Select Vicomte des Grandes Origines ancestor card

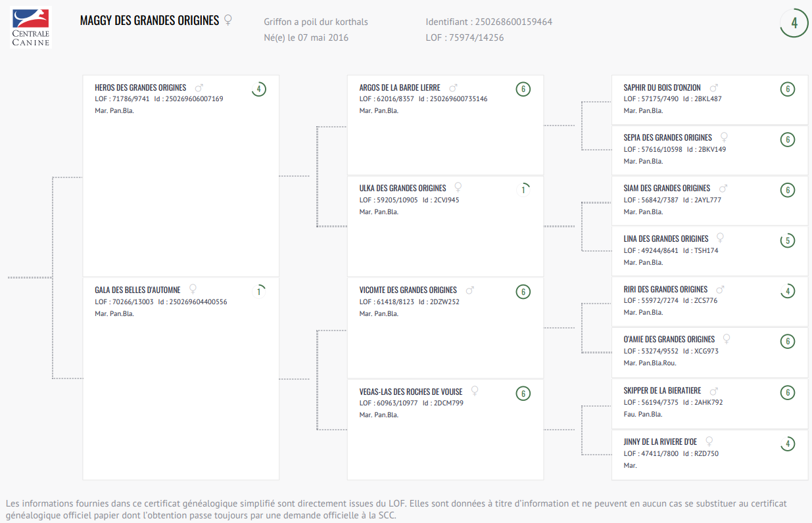click(445, 328)
